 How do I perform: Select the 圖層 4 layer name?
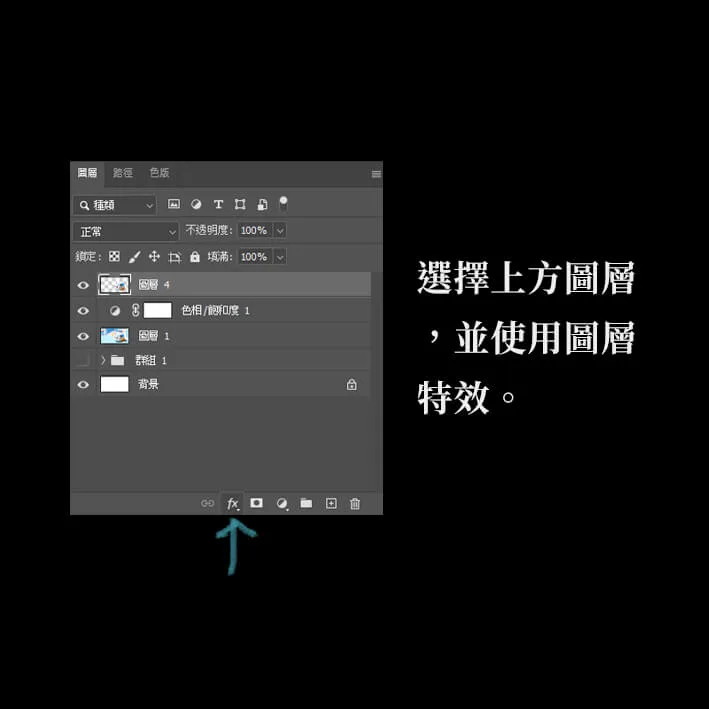[154, 284]
